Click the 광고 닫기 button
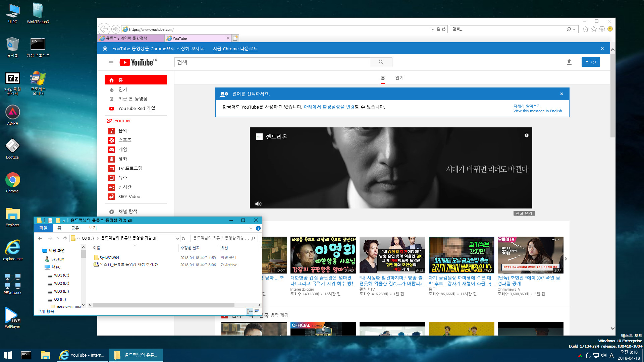The width and height of the screenshot is (644, 362). (524, 214)
